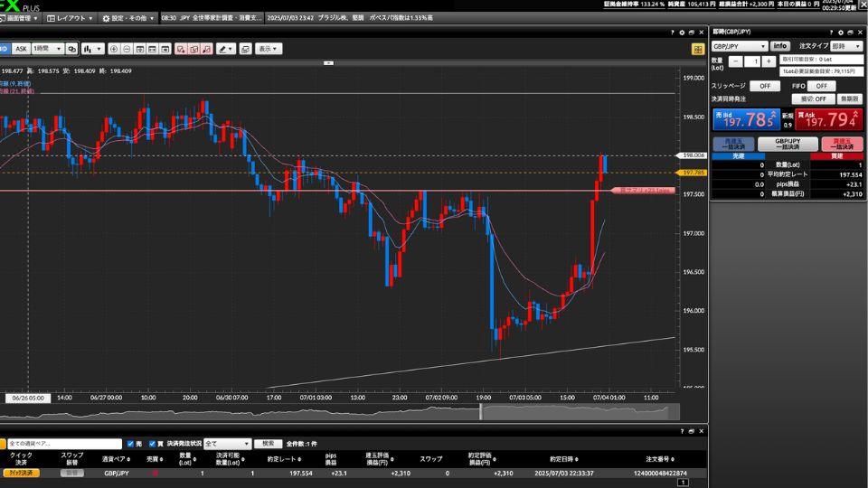The height and width of the screenshot is (488, 868).
Task: Decrease lot quantity with minus button
Action: coord(735,61)
